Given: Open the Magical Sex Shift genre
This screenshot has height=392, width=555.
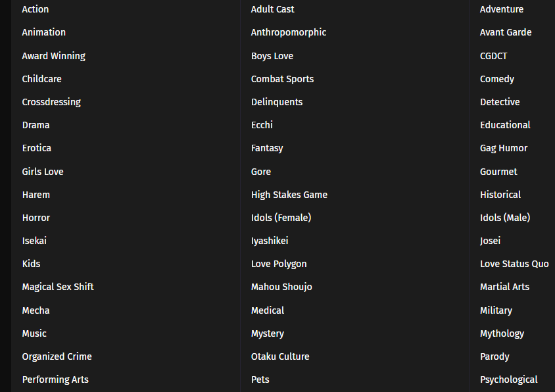Looking at the screenshot, I should (58, 287).
